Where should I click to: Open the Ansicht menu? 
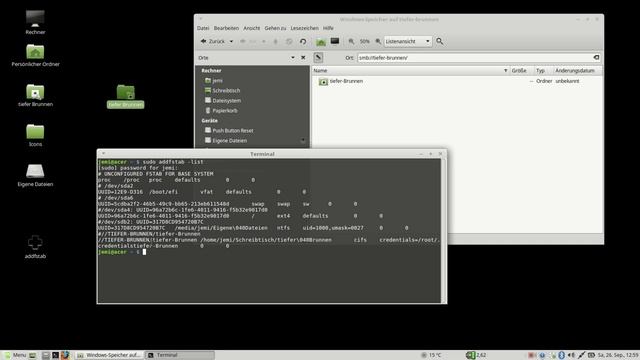pos(251,28)
